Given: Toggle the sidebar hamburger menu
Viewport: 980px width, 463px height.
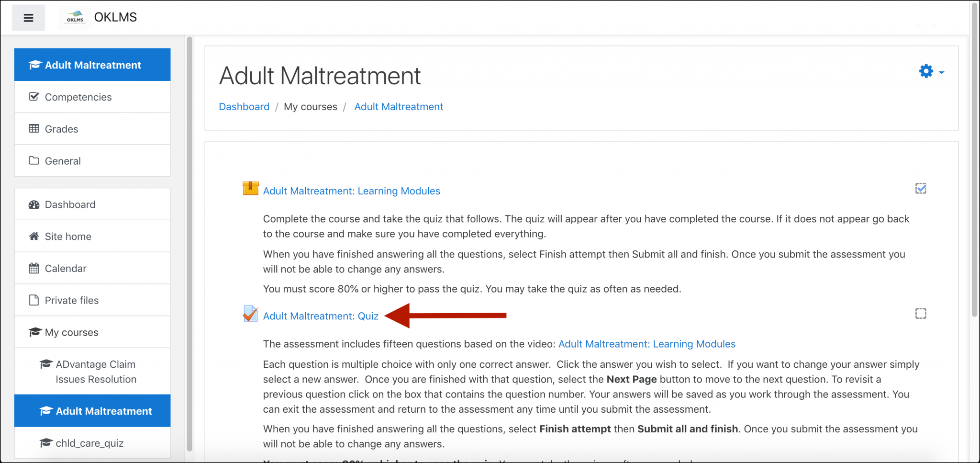Looking at the screenshot, I should coord(28,17).
